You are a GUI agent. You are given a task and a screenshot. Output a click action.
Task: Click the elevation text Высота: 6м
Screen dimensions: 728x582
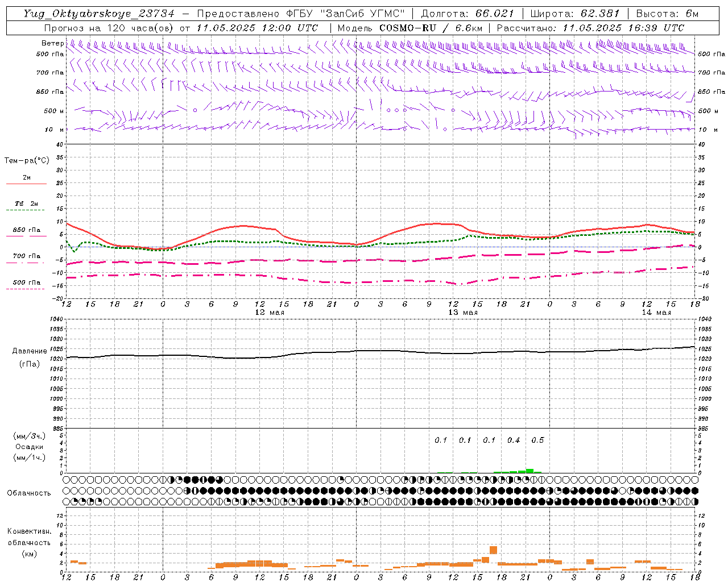667,14
